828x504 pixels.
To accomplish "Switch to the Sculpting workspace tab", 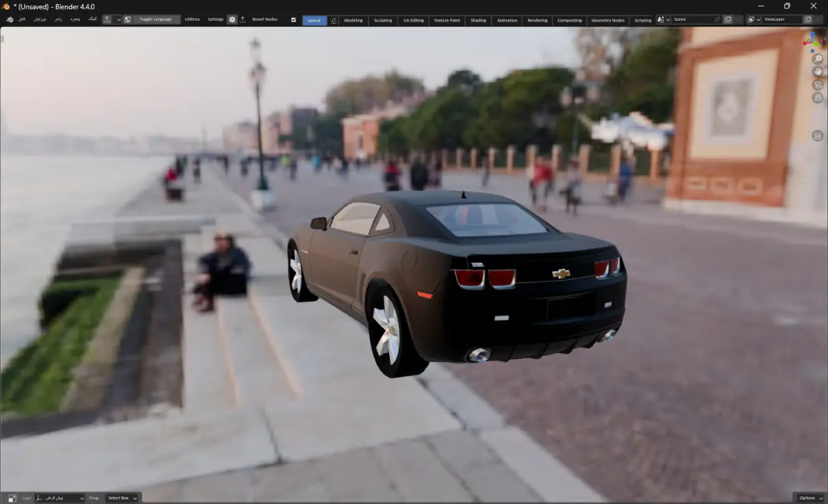I will click(383, 21).
